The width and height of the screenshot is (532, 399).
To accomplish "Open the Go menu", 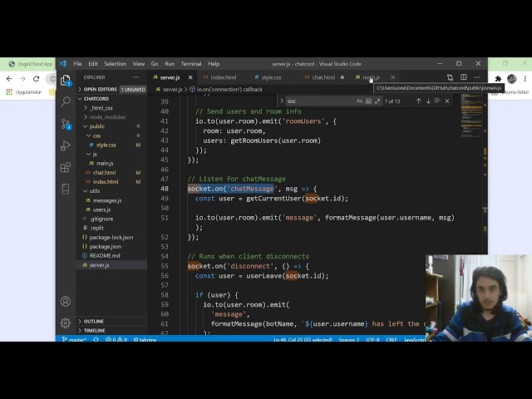I will [x=155, y=63].
